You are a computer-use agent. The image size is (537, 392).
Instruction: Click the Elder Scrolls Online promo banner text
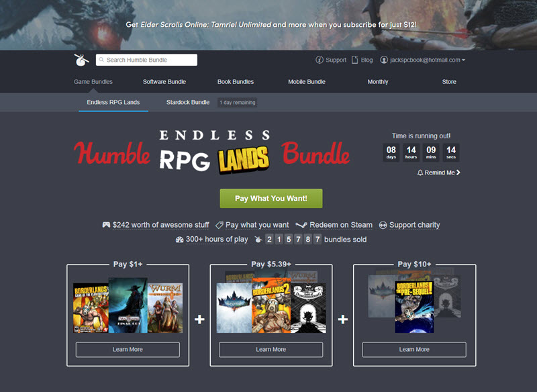click(271, 25)
